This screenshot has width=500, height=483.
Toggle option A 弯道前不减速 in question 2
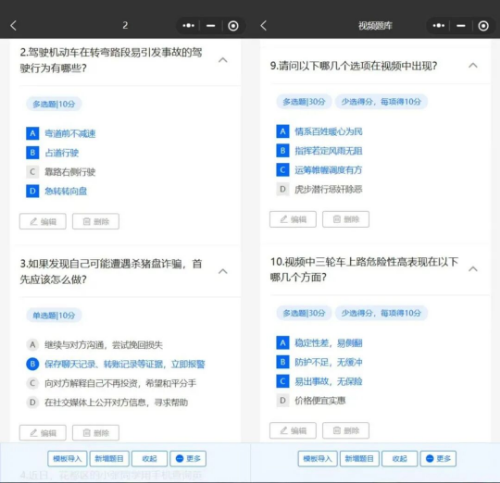pos(33,133)
